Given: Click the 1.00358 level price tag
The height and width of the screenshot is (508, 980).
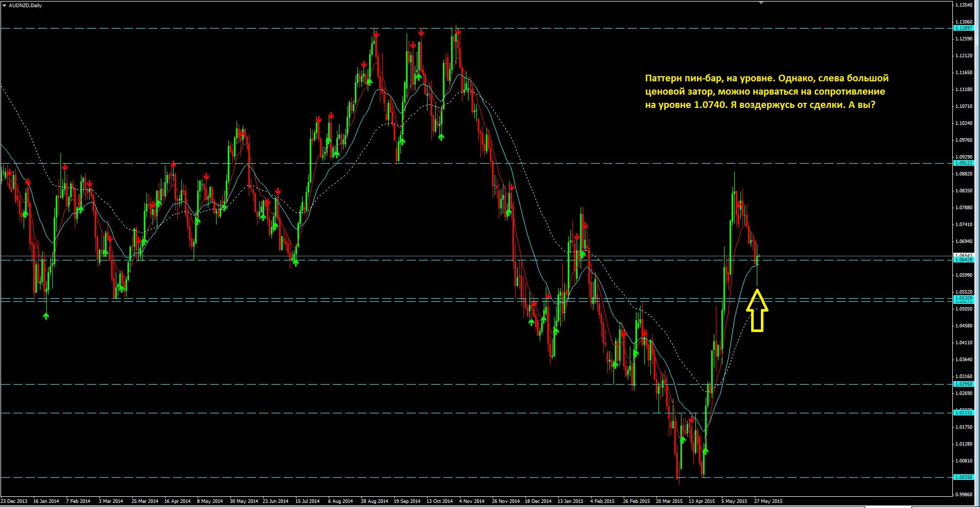Looking at the screenshot, I should 964,477.
